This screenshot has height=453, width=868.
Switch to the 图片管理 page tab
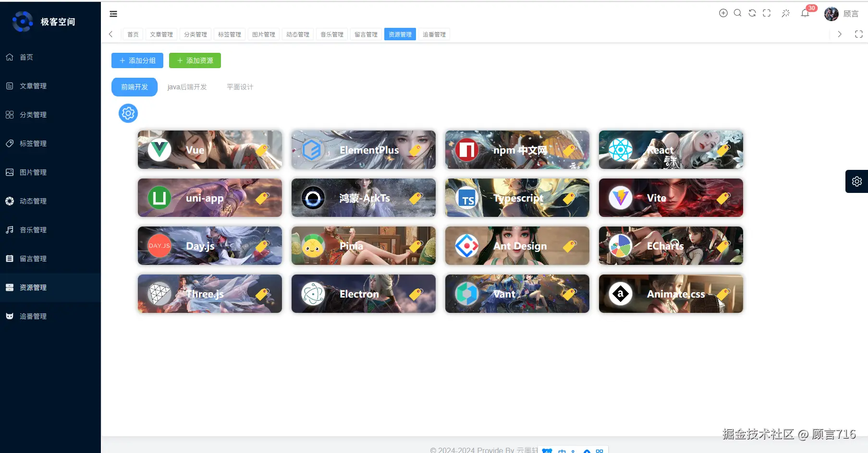pyautogui.click(x=264, y=35)
